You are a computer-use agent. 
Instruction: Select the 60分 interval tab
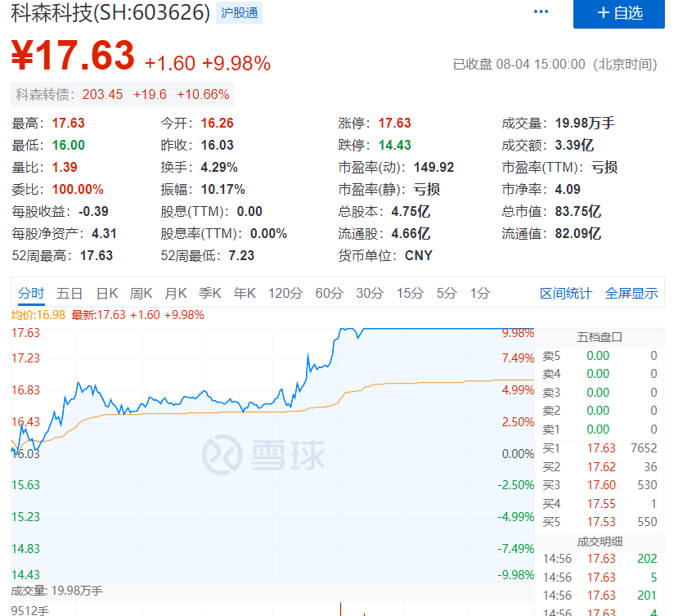[329, 293]
